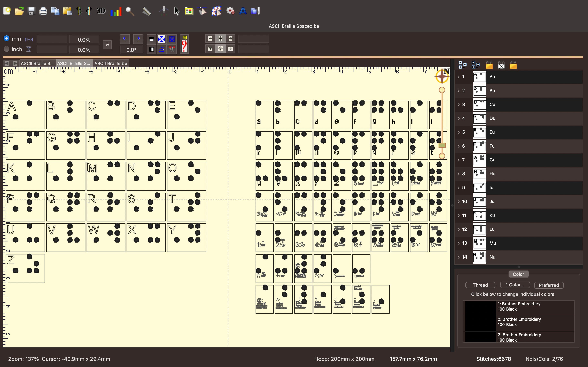Select the first ASCII Braille S tab

[x=37, y=63]
